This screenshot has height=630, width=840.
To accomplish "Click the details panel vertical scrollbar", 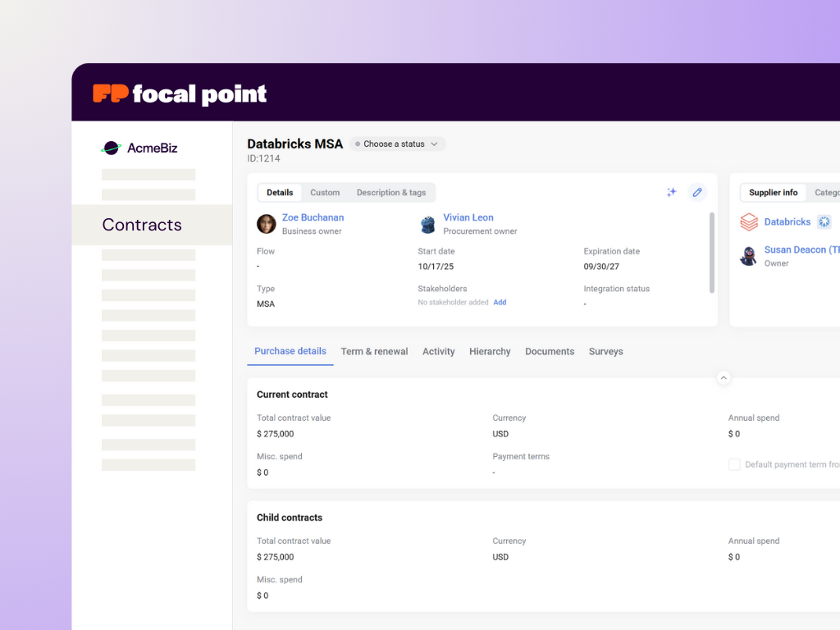I will (x=711, y=252).
